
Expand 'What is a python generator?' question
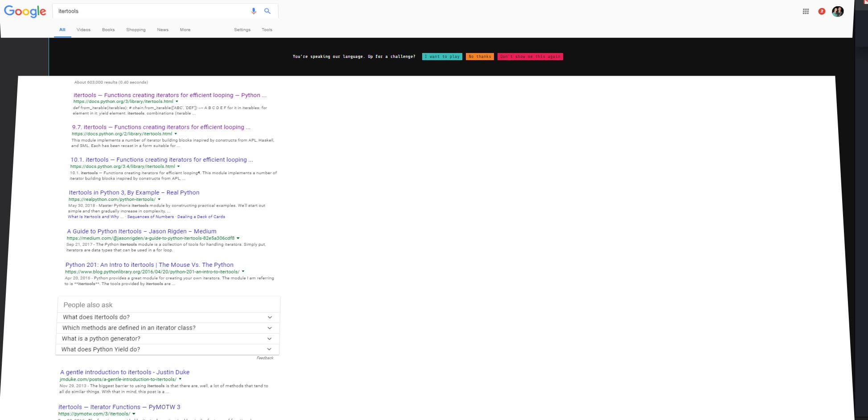(x=168, y=338)
